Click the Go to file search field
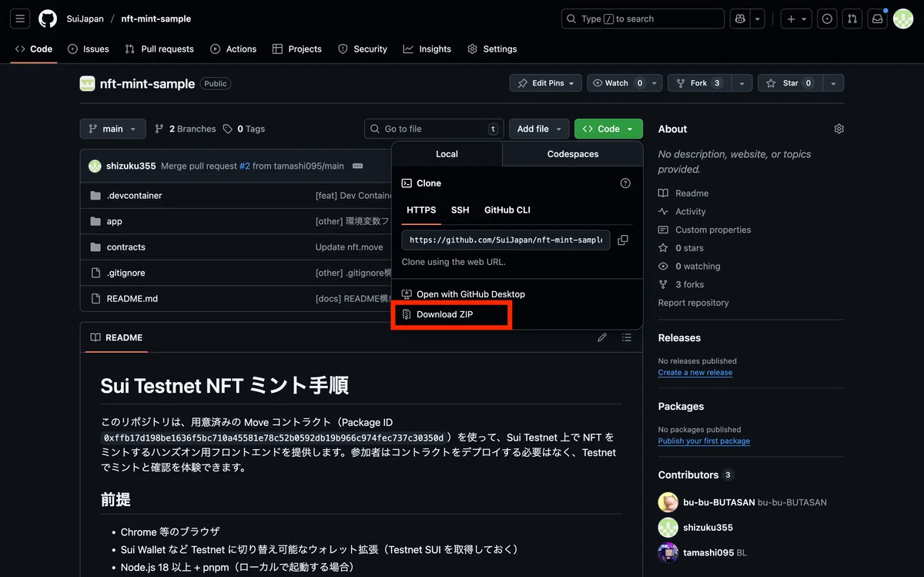Image resolution: width=924 pixels, height=577 pixels. tap(434, 129)
